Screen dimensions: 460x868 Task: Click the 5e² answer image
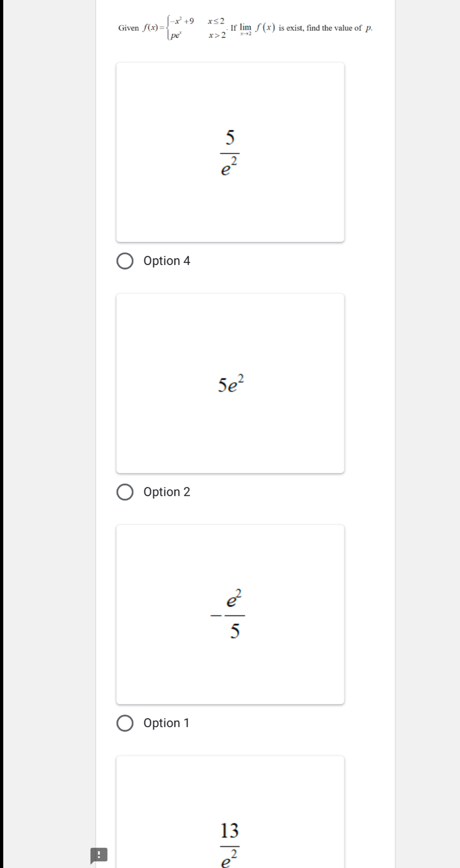click(x=230, y=383)
